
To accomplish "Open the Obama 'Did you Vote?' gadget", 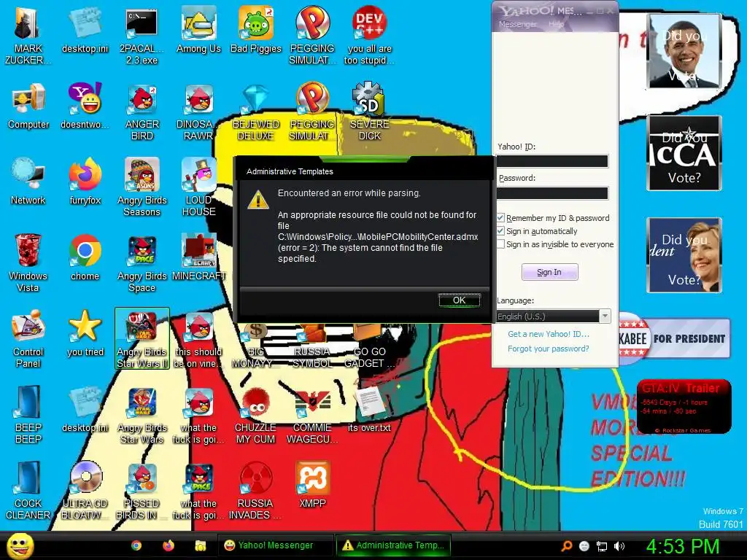I will (x=684, y=51).
